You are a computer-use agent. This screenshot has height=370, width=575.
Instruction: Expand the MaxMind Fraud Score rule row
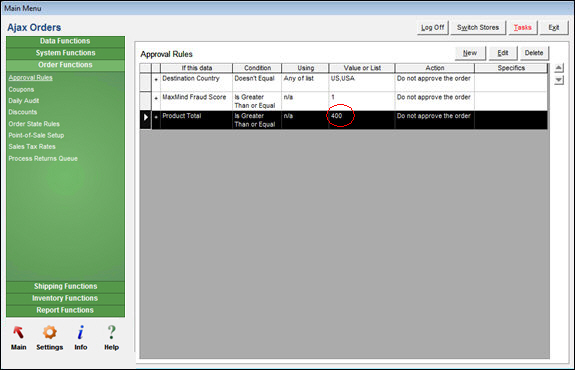(156, 98)
